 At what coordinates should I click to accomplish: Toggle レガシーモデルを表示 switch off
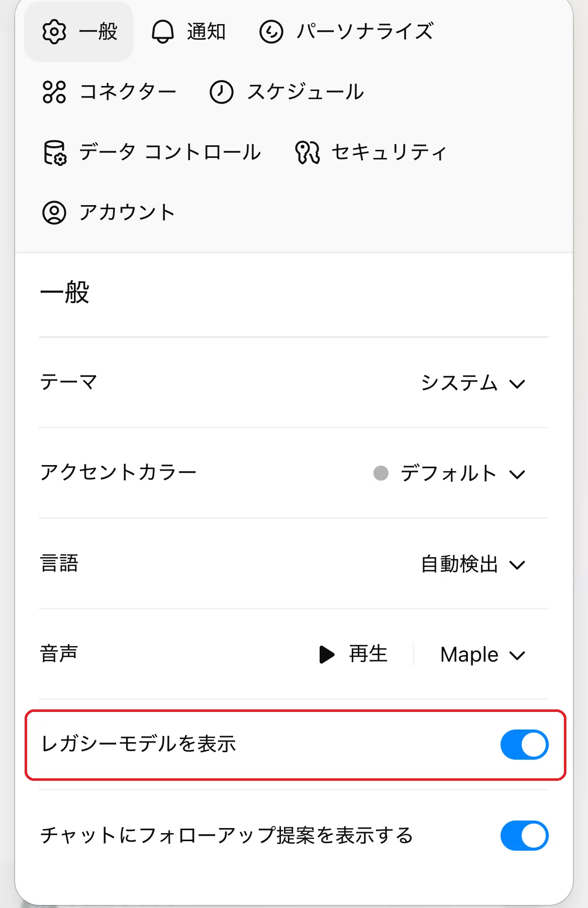[x=524, y=745]
